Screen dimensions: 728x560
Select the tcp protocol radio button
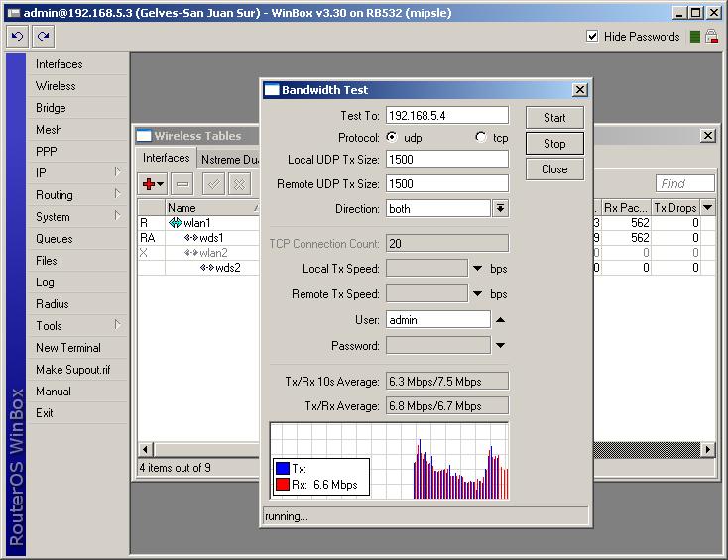point(481,137)
